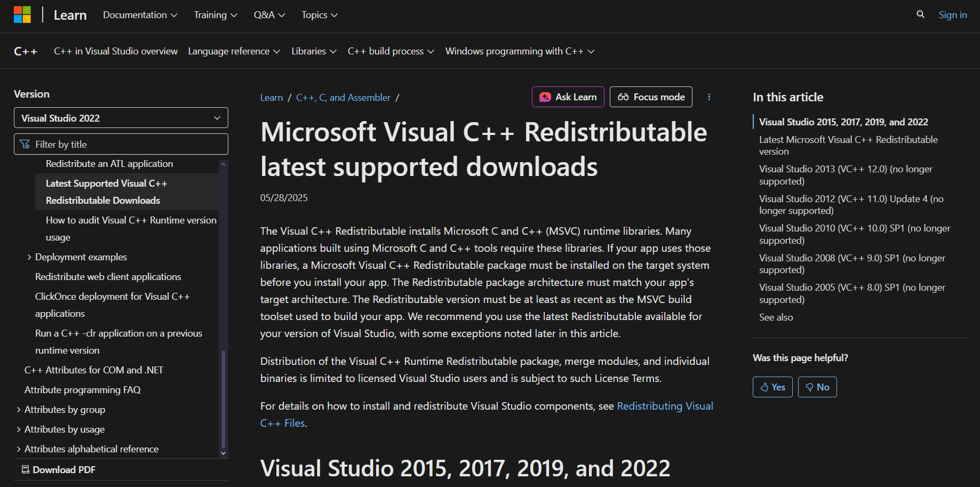980x487 pixels.
Task: Open C++ Attributes for COM and .NET
Action: coord(94,370)
